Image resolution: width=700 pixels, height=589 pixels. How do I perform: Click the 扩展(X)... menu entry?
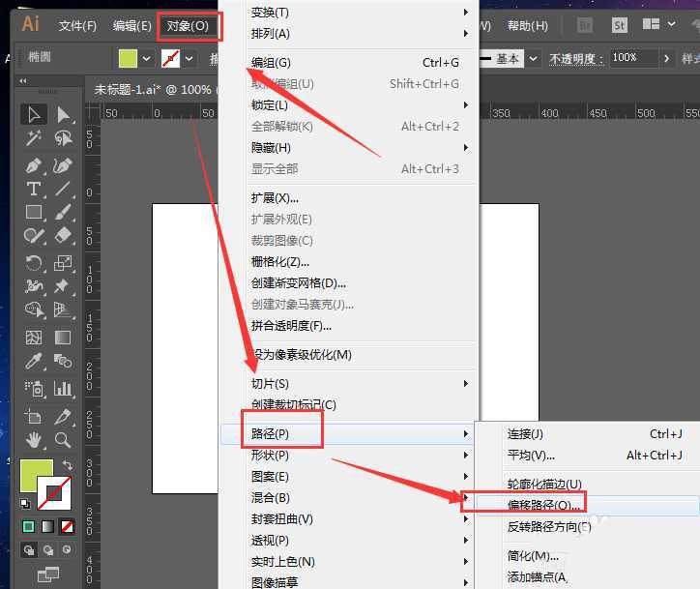(x=275, y=198)
